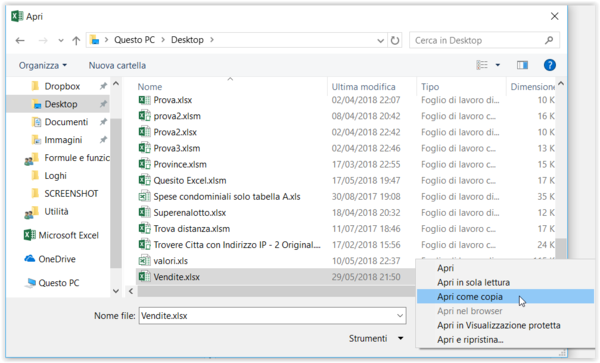Viewport: 600px width, 363px height.
Task: Open the Strumenti dropdown
Action: (376, 339)
